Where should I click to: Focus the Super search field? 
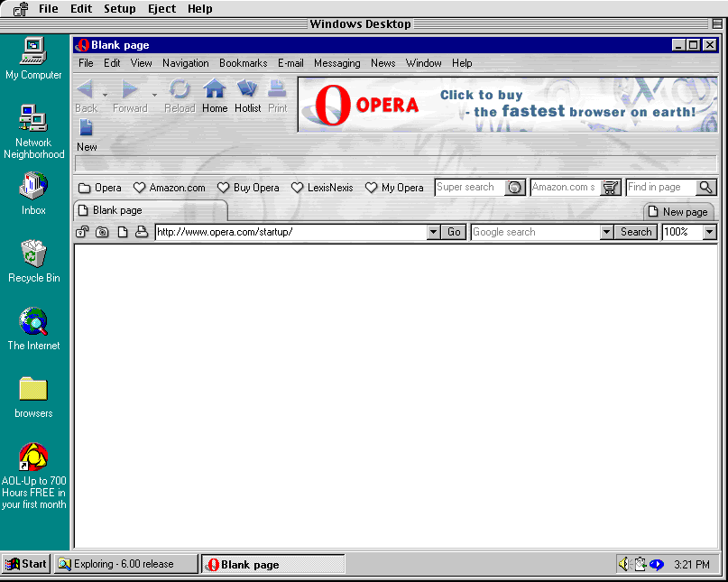tap(469, 187)
